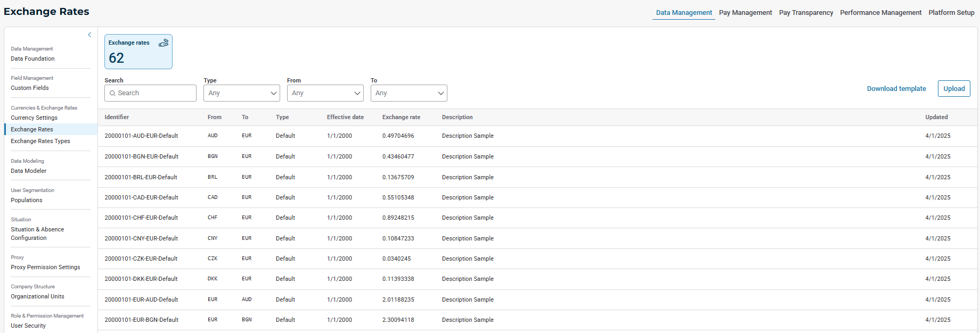Sort by Effective date column header
Screen dimensions: 980x333
[345, 117]
